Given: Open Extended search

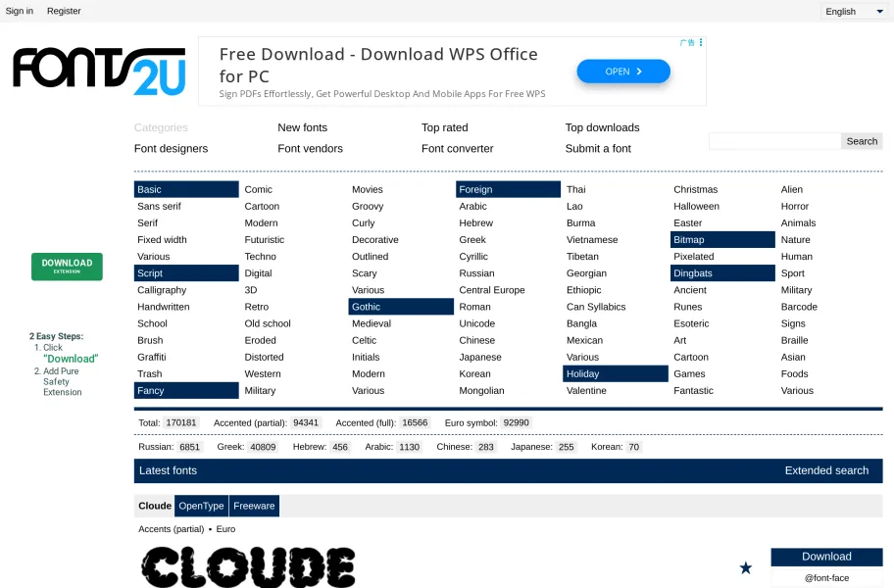Looking at the screenshot, I should (x=826, y=470).
